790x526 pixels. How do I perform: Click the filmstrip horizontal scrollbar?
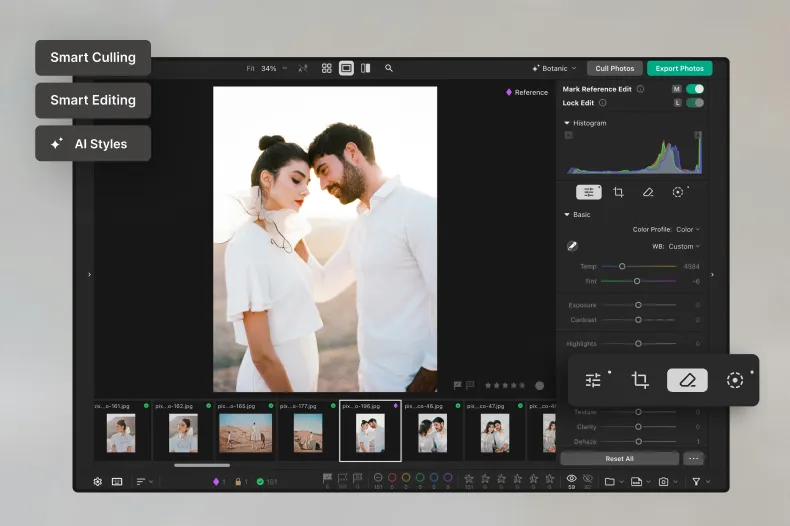(x=202, y=465)
